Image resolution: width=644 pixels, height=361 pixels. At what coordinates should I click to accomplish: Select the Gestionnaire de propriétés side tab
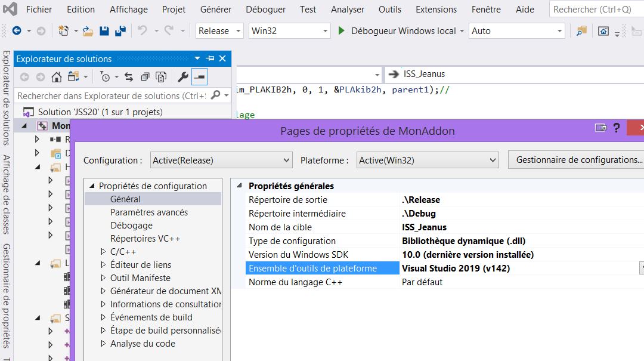point(6,296)
